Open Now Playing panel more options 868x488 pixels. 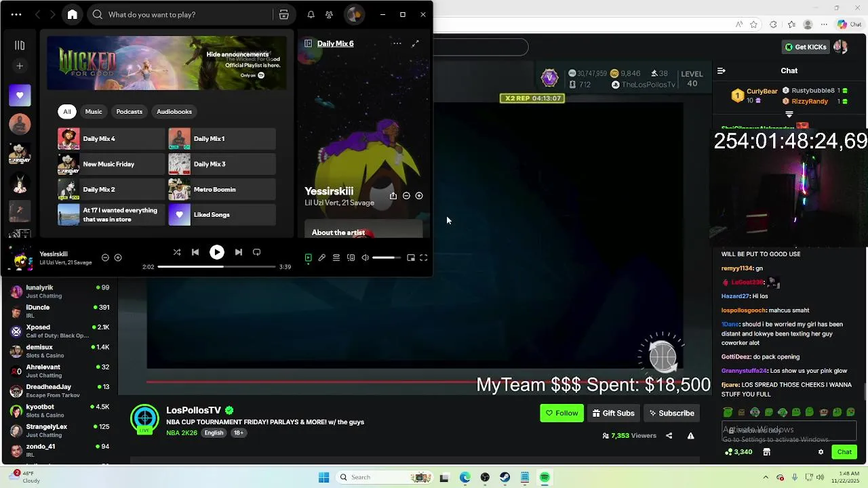pyautogui.click(x=397, y=43)
